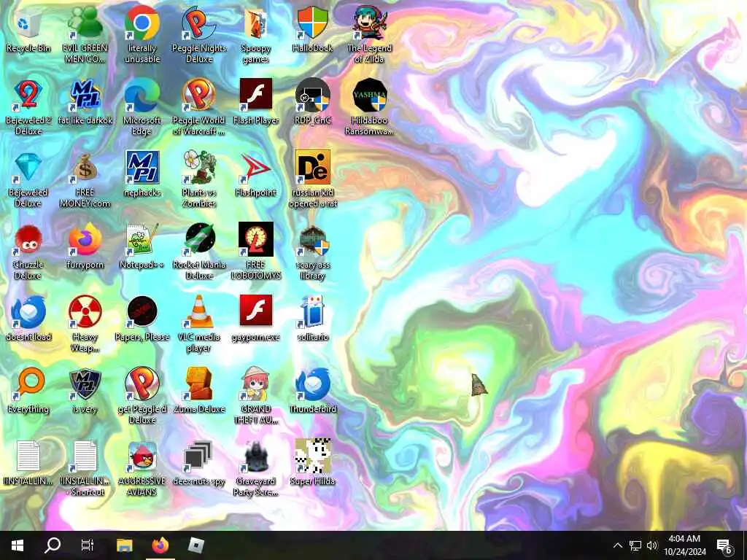Open the Roblox taskbar app
The image size is (747, 560).
click(x=196, y=545)
